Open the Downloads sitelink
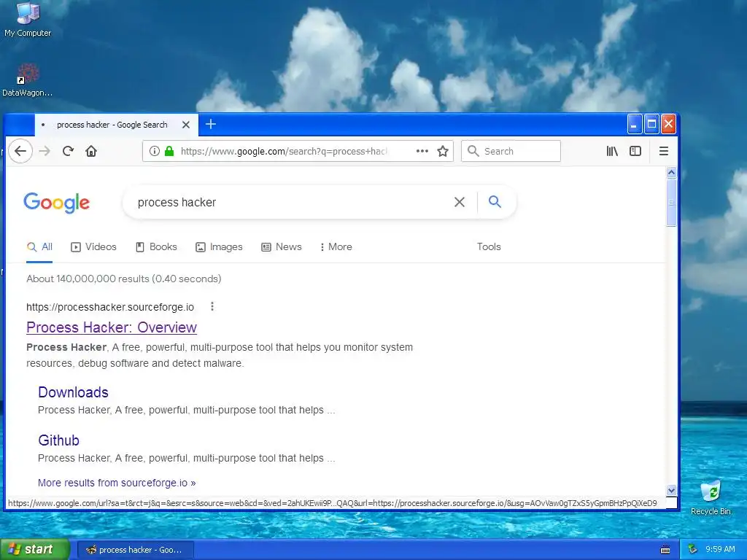The width and height of the screenshot is (747, 560). click(x=74, y=392)
